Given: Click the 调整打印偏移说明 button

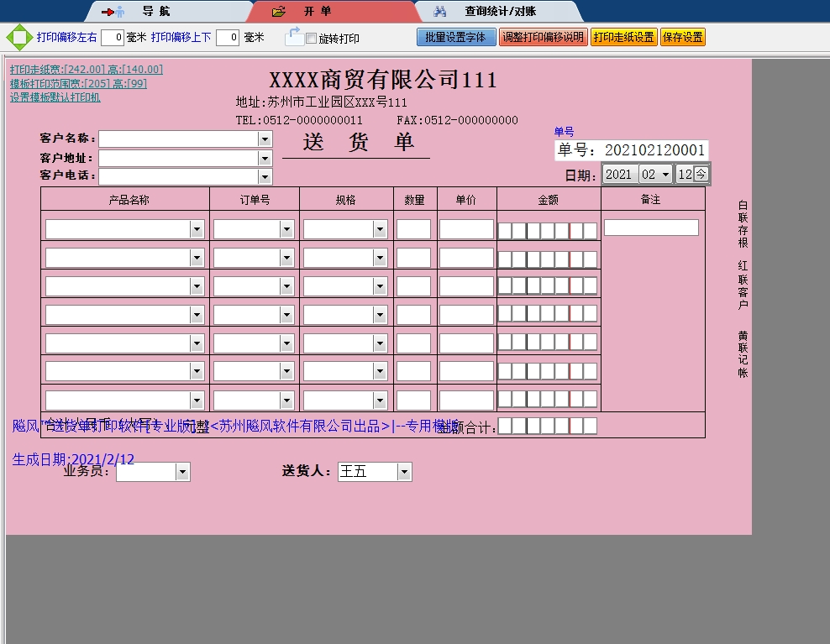Looking at the screenshot, I should (543, 37).
